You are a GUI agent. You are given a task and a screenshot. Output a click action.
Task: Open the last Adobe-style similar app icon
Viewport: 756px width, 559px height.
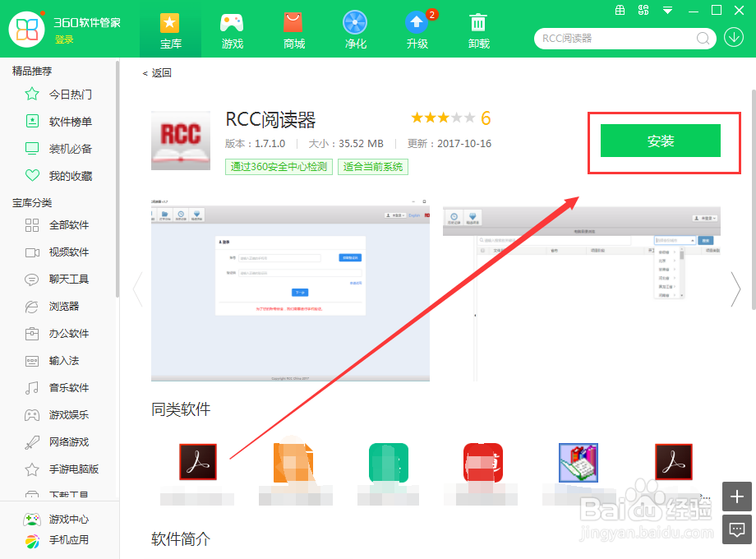tap(674, 461)
